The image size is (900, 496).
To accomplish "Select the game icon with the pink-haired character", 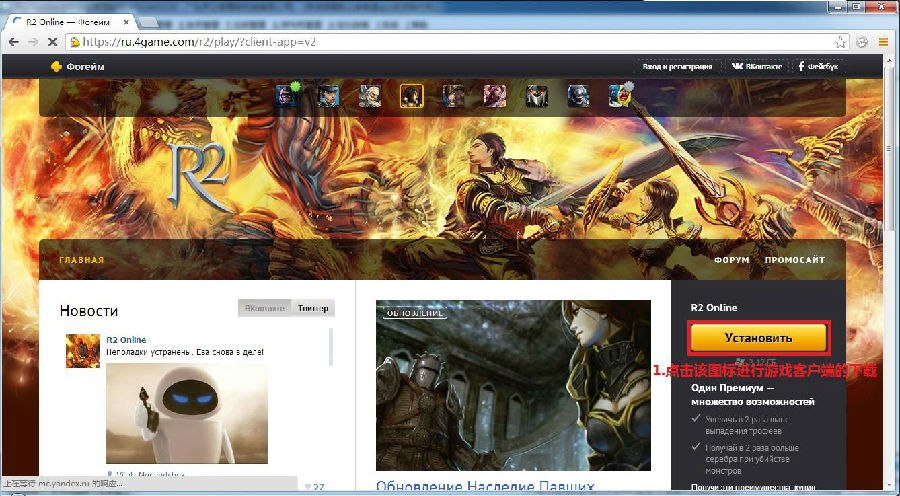I will 495,96.
